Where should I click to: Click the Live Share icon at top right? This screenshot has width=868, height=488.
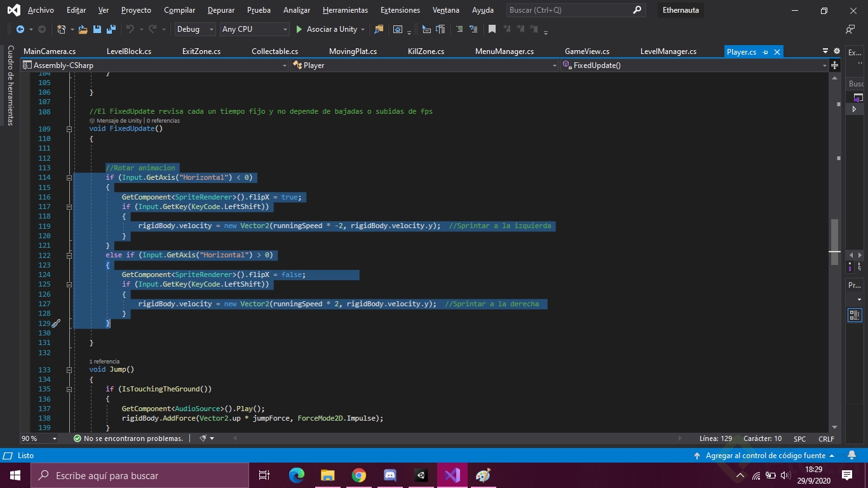click(x=850, y=29)
